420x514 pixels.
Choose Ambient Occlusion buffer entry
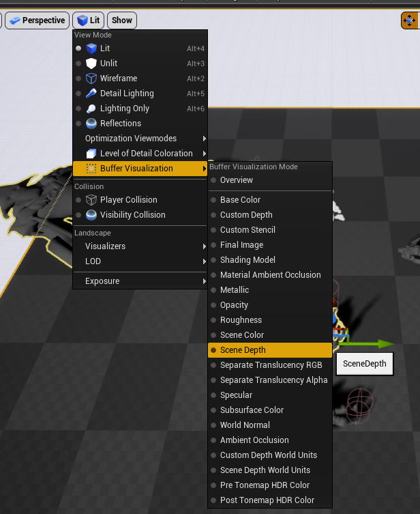[x=270, y=440]
